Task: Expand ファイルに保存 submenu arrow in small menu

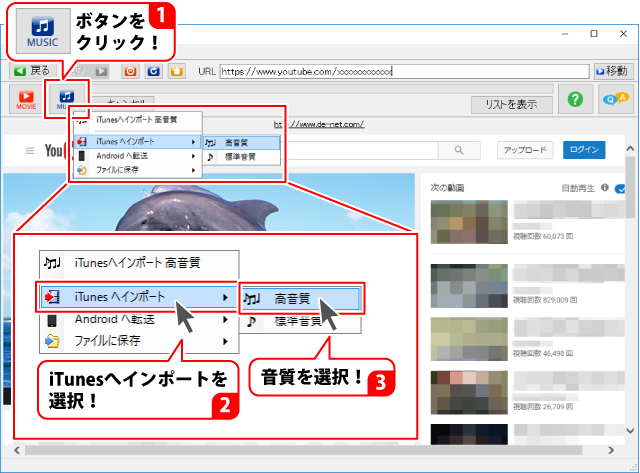Action: coord(193,170)
